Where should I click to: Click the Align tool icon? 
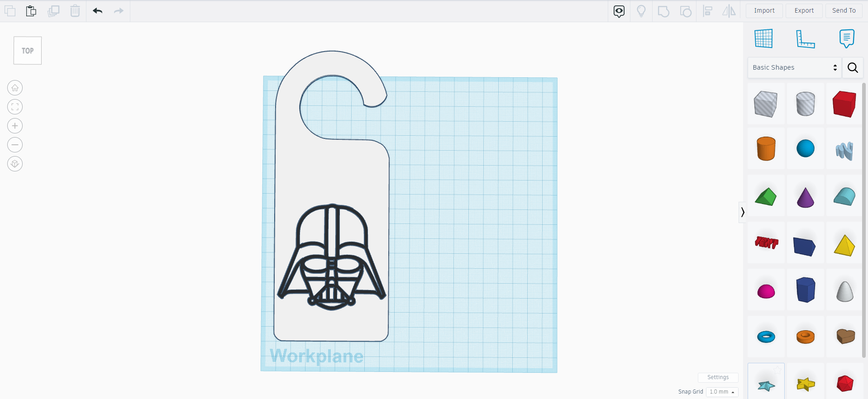(708, 11)
